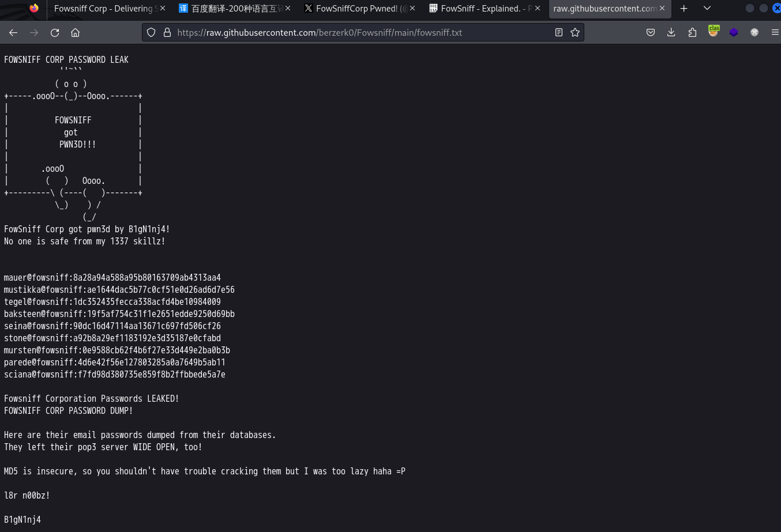781x532 pixels.
Task: Reload the current page
Action: tap(55, 33)
